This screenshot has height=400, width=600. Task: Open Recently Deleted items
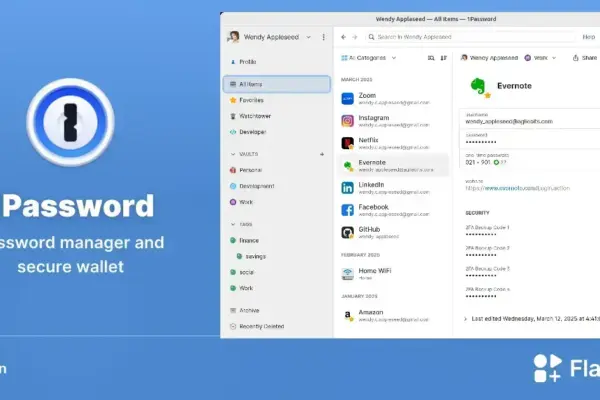coord(257,327)
